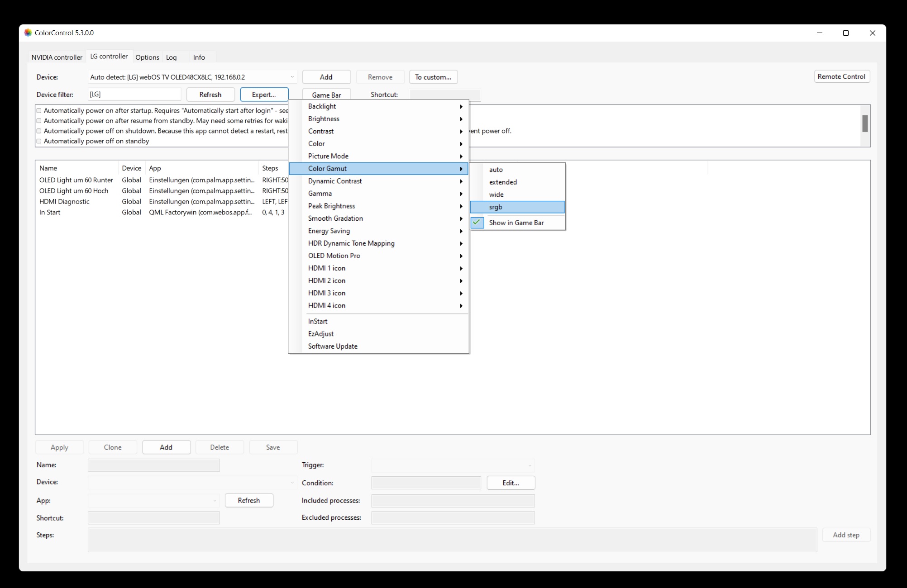Select auto color gamut option
907x588 pixels.
pyautogui.click(x=517, y=170)
